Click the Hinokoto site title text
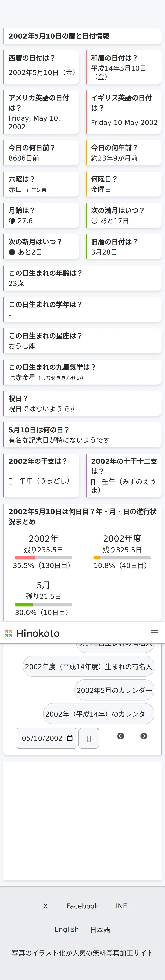 [38, 633]
